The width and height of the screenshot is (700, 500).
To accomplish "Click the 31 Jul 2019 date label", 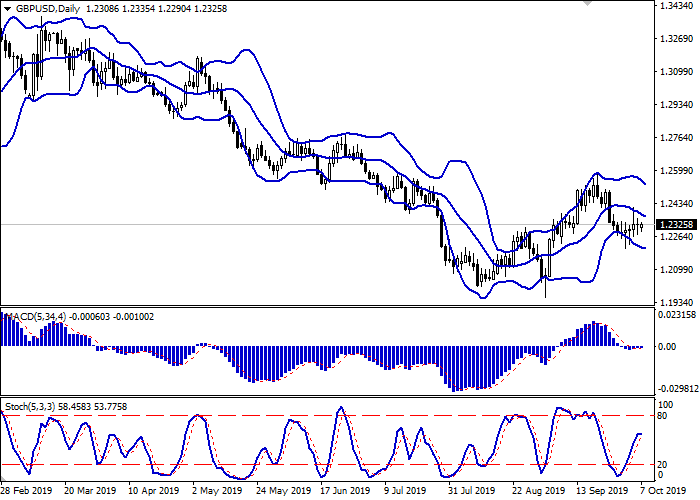I will coord(471,491).
